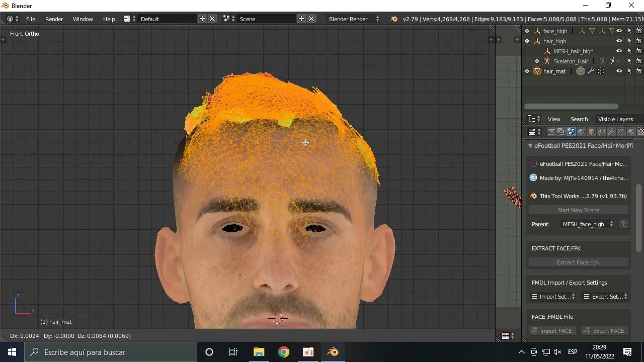This screenshot has width=644, height=362.
Task: Toggle selectability arrow for hair_high
Action: tap(629, 41)
